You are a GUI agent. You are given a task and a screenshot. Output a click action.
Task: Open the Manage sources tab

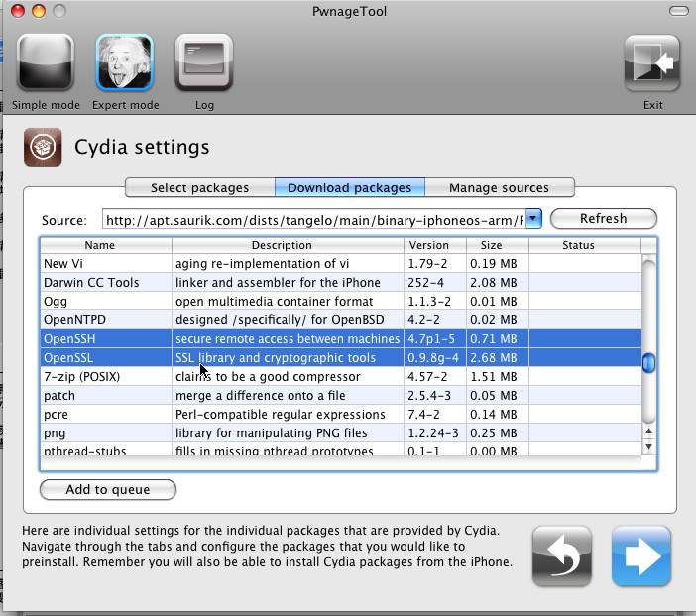coord(500,187)
